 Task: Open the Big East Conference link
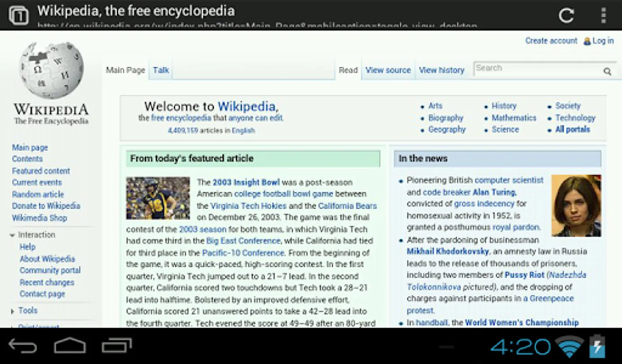243,241
